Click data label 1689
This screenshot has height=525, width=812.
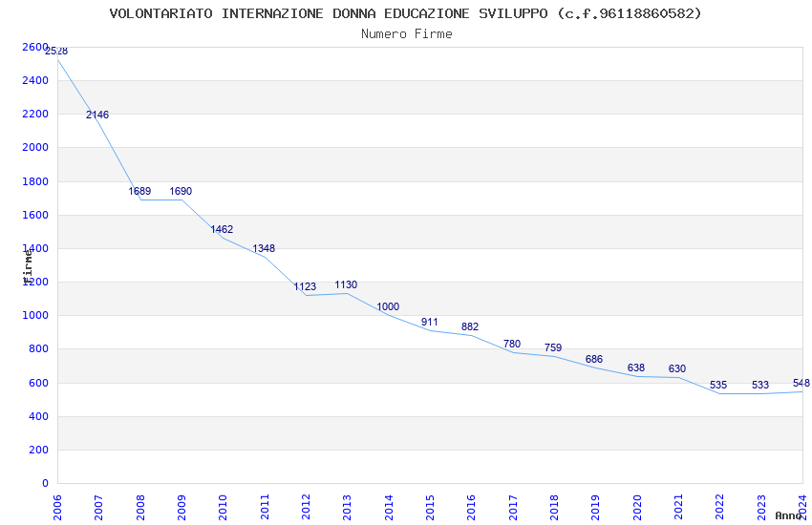tap(139, 191)
